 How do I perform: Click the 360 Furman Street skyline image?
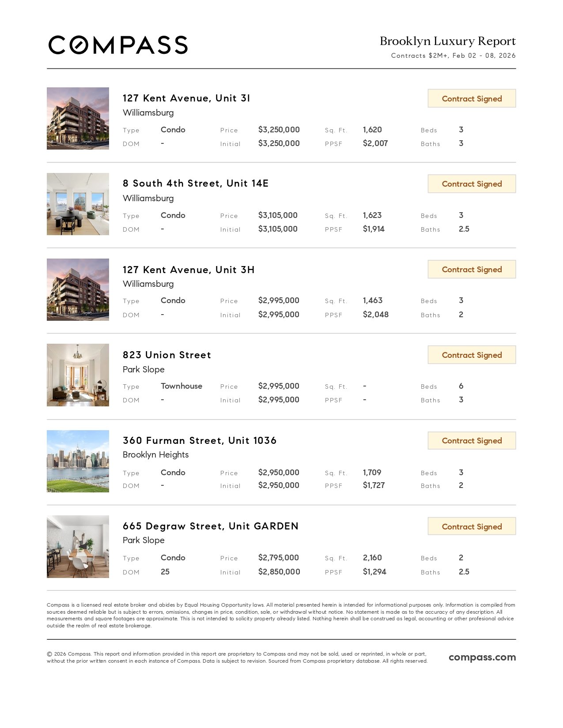click(78, 461)
